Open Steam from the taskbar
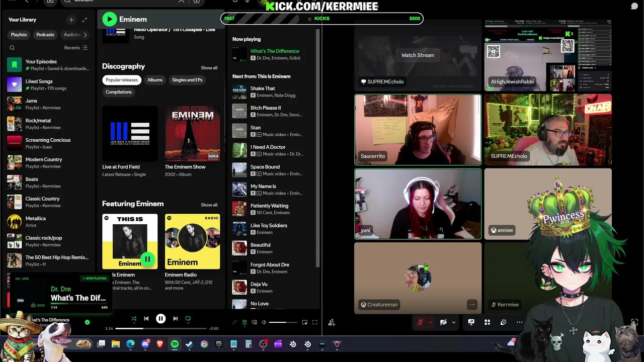The image size is (644, 362). click(189, 344)
